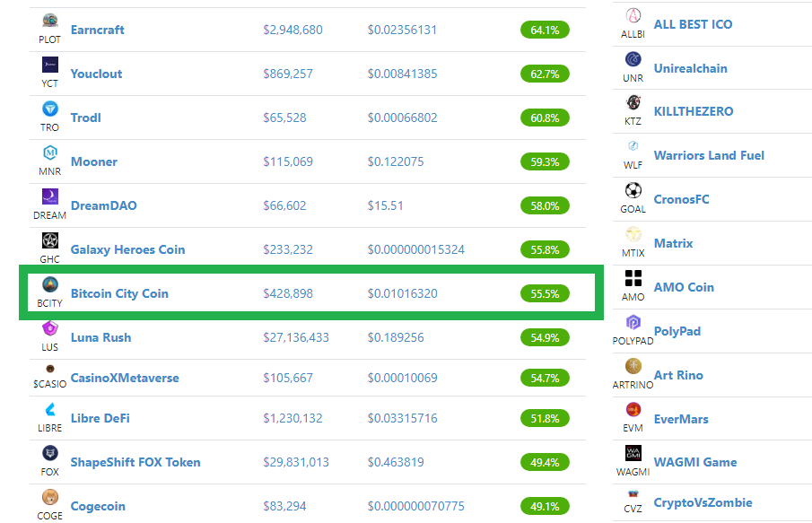812x523 pixels.
Task: Click the Libre DeFi LIBRE icon
Action: pos(49,410)
